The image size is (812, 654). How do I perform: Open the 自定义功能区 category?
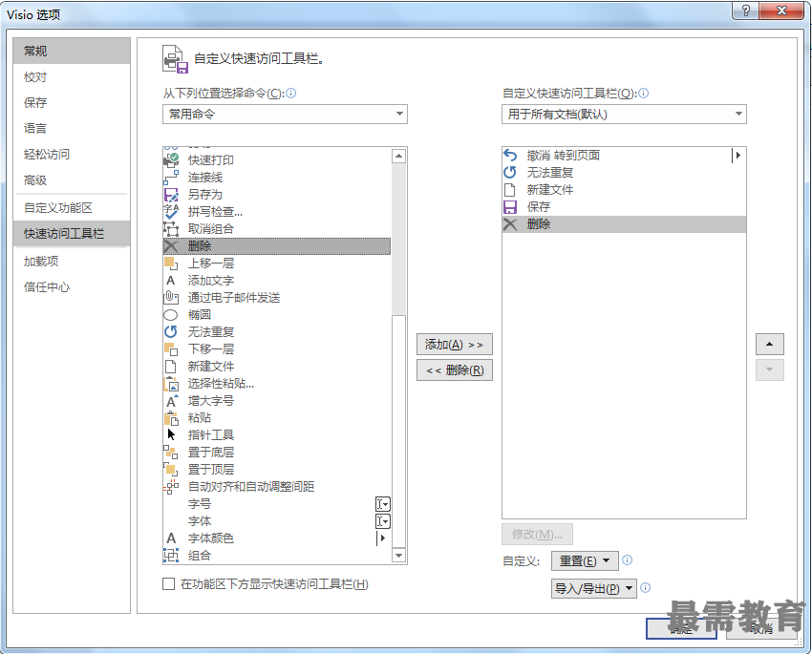click(72, 207)
